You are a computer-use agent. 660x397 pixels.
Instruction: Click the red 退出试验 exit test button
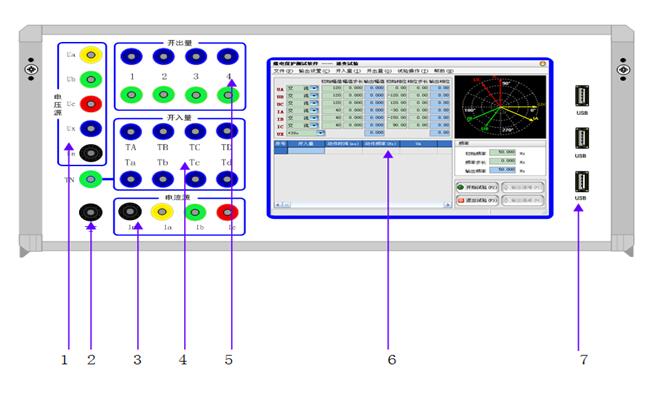pyautogui.click(x=477, y=200)
